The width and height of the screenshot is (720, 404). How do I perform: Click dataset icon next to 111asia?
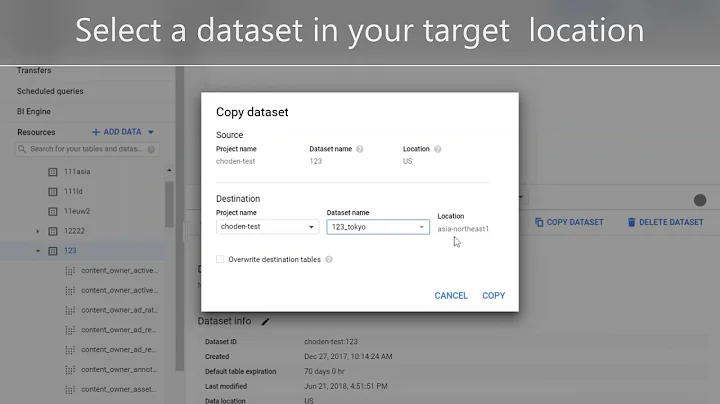point(53,172)
